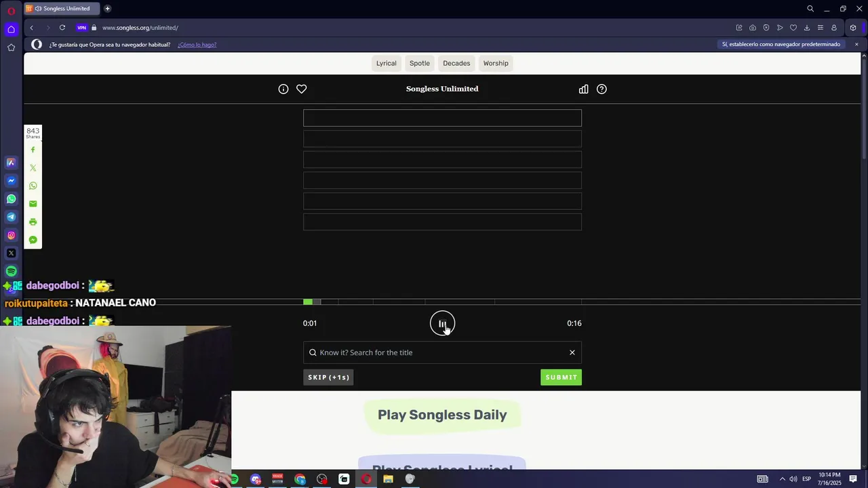Image resolution: width=868 pixels, height=488 pixels.
Task: Open the Voicemeeter app on the taskbar
Action: pos(277,479)
